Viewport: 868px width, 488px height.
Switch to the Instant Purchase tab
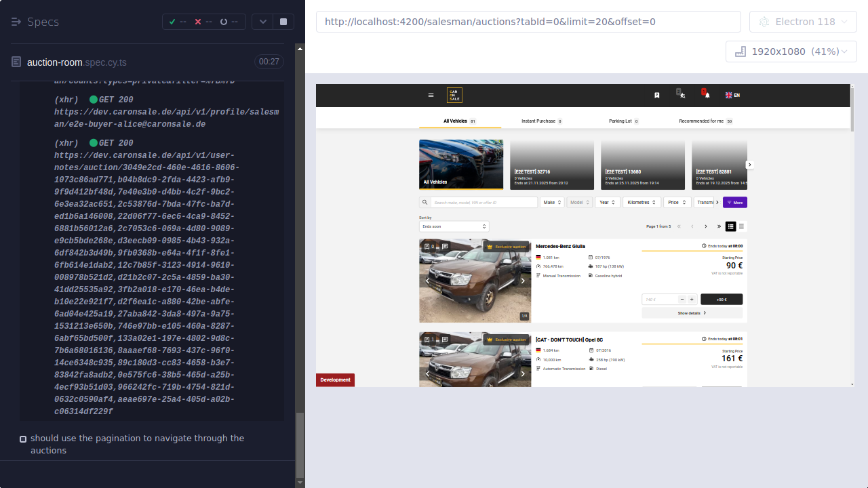[540, 121]
